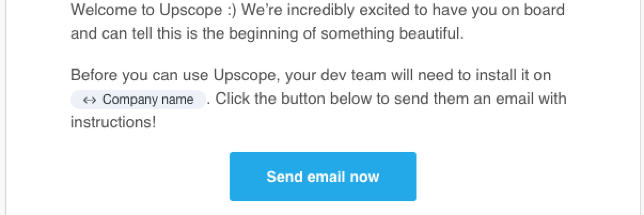Click the empty space below the blue button
The width and height of the screenshot is (644, 215).
click(323, 208)
